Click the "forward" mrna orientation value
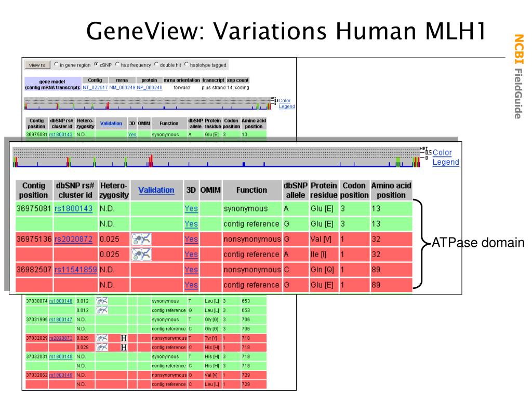 coord(182,87)
